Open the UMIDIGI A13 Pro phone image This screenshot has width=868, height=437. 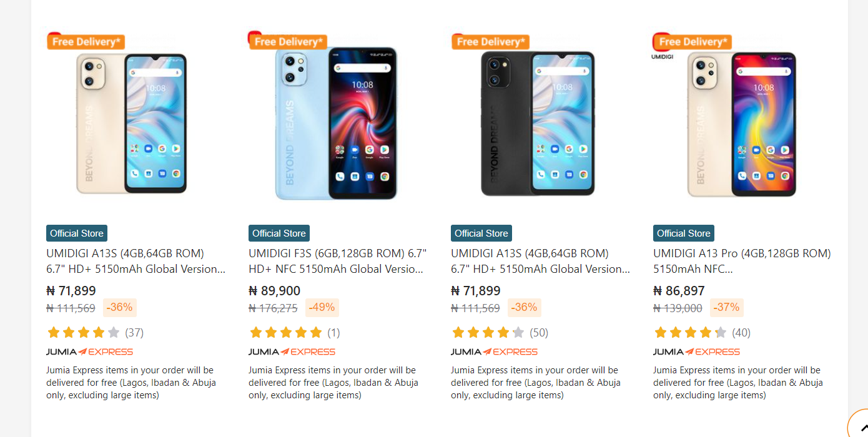[741, 124]
